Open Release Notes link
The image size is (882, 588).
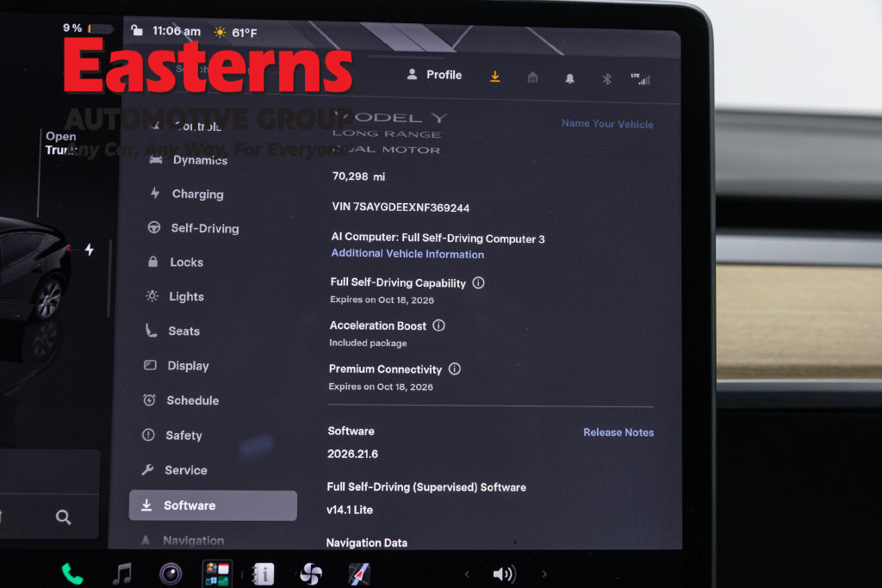point(618,432)
